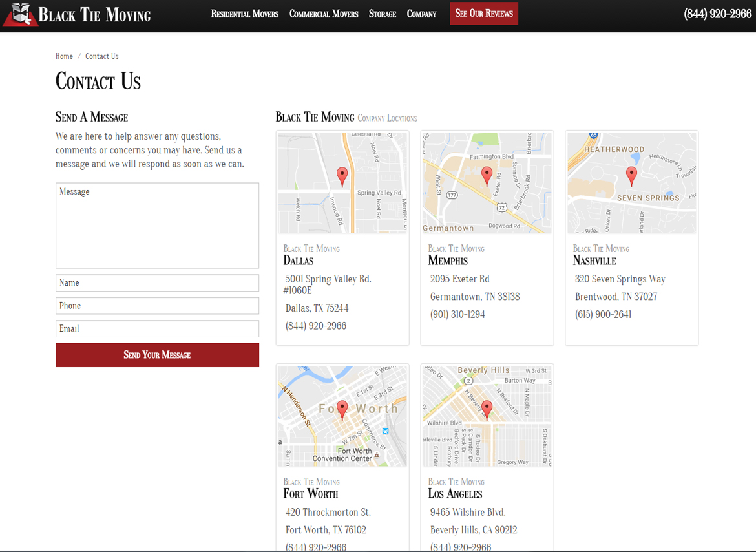Viewport: 756px width, 552px height.
Task: Click the Black Tie Moving logo icon
Action: click(x=20, y=14)
